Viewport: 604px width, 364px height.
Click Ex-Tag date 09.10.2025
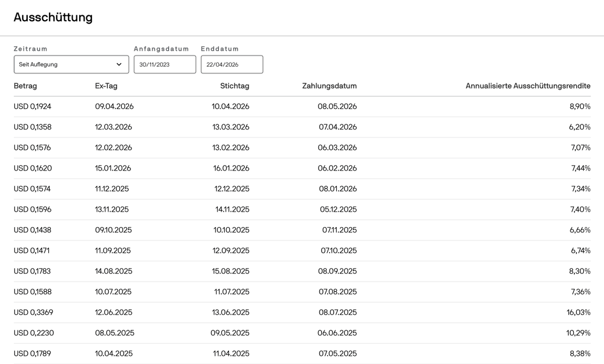point(114,230)
